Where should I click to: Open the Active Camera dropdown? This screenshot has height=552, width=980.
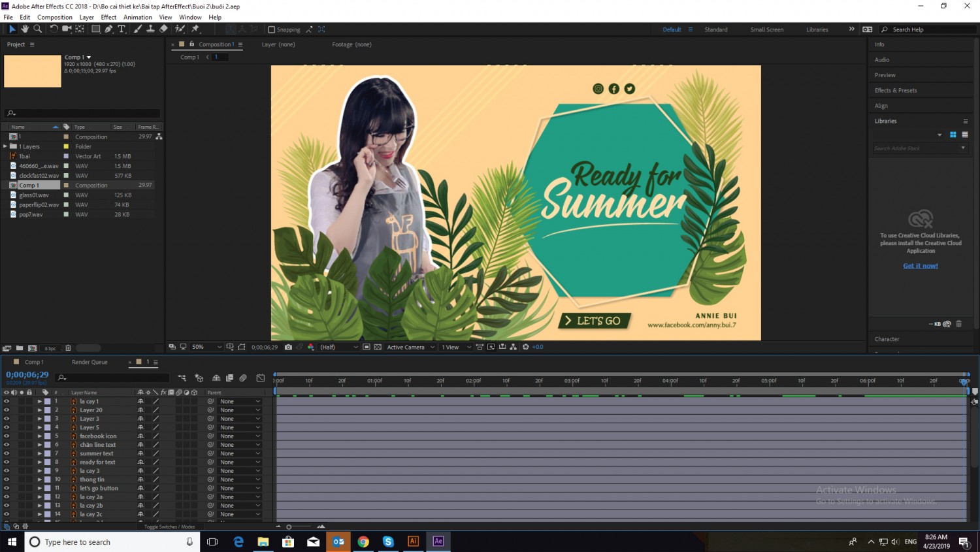pyautogui.click(x=410, y=347)
